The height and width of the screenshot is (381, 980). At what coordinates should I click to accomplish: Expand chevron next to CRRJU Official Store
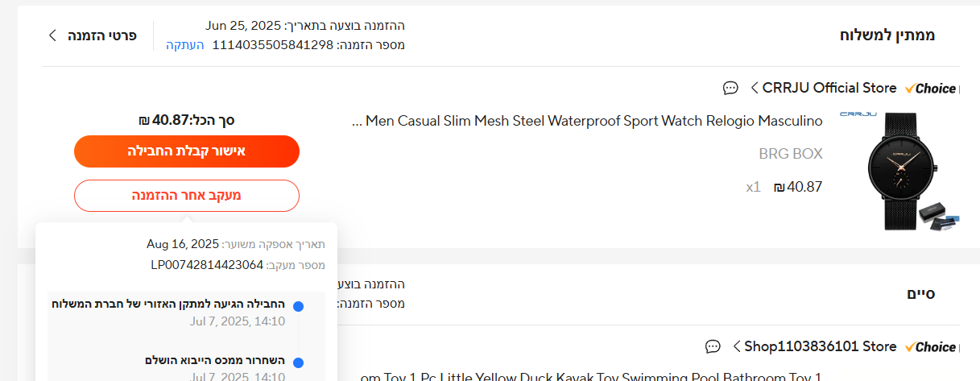[755, 88]
